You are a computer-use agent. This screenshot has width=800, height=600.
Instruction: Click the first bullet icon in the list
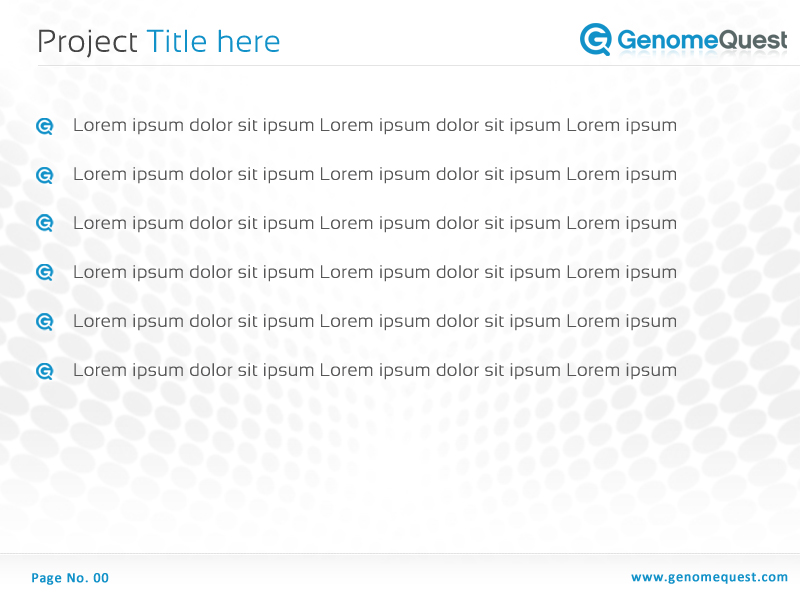tap(44, 126)
